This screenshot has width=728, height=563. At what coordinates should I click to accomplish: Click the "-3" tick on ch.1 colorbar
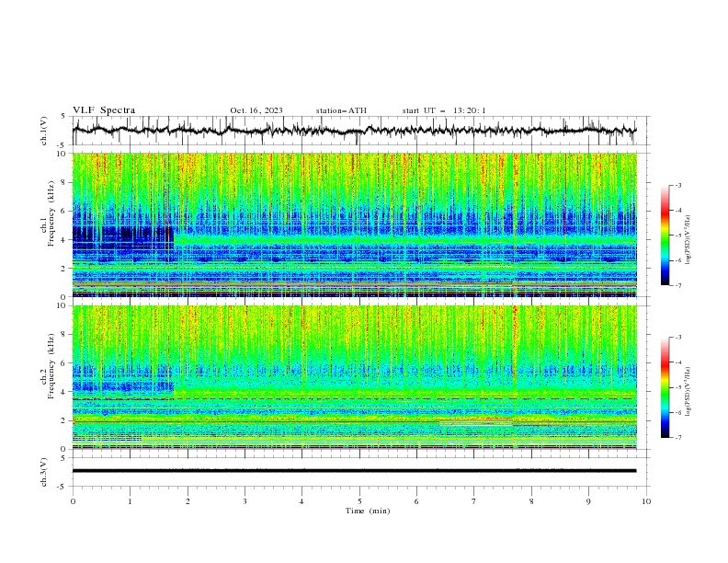pyautogui.click(x=678, y=185)
